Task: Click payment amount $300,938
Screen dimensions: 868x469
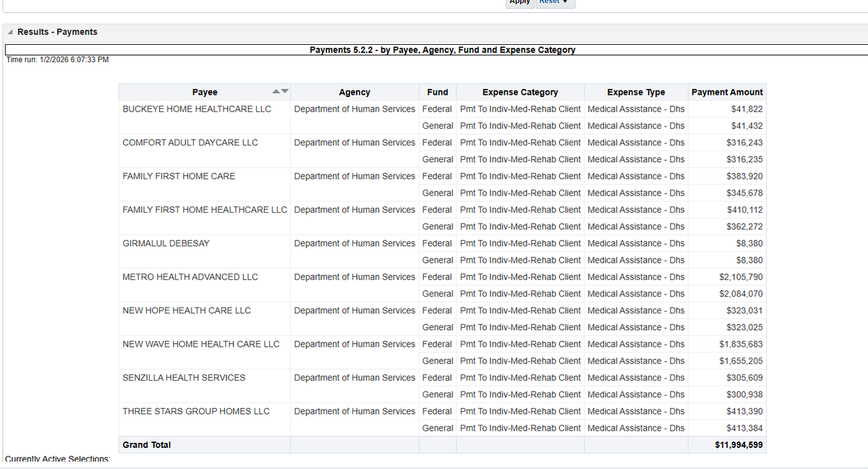Action: [x=745, y=394]
